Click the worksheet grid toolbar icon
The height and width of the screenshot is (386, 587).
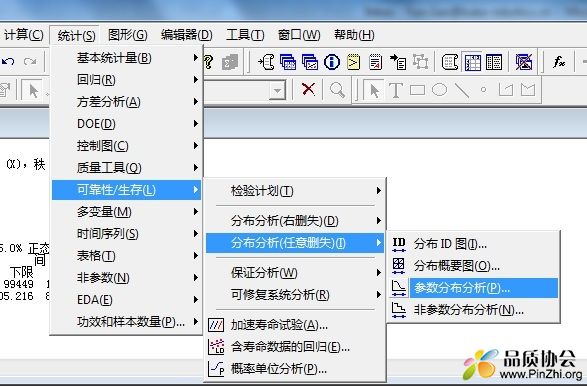click(x=472, y=62)
